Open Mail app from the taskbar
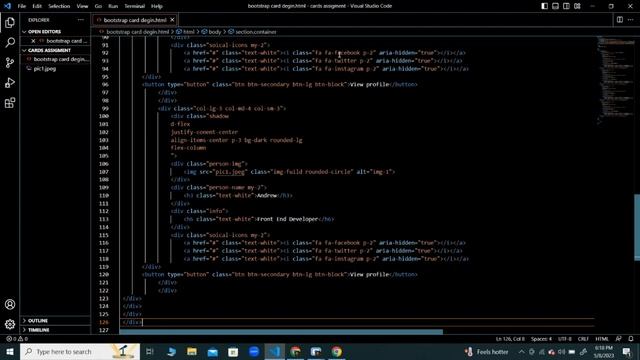The image size is (640, 360). pos(213,351)
